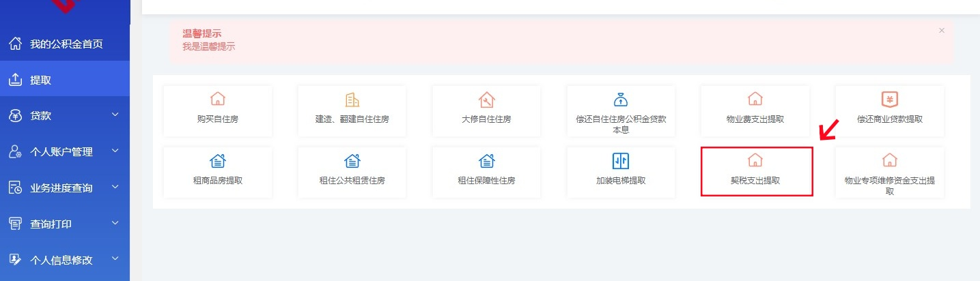Screen dimensions: 980x281
Task: Click the 租商品房提取 blue house icon
Action: pos(217,161)
